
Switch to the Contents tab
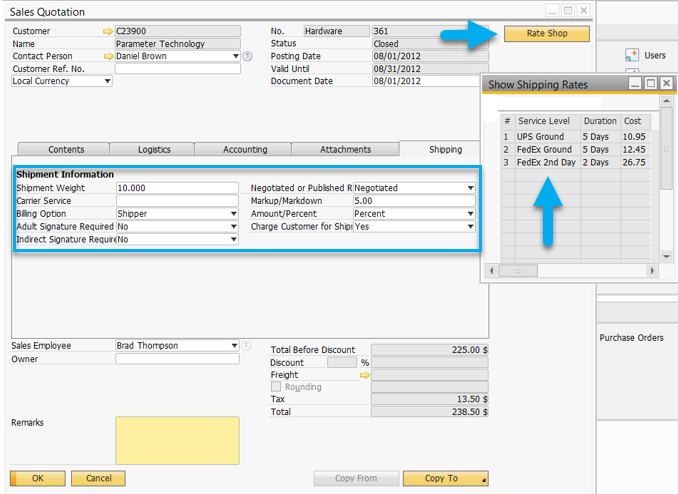[64, 149]
